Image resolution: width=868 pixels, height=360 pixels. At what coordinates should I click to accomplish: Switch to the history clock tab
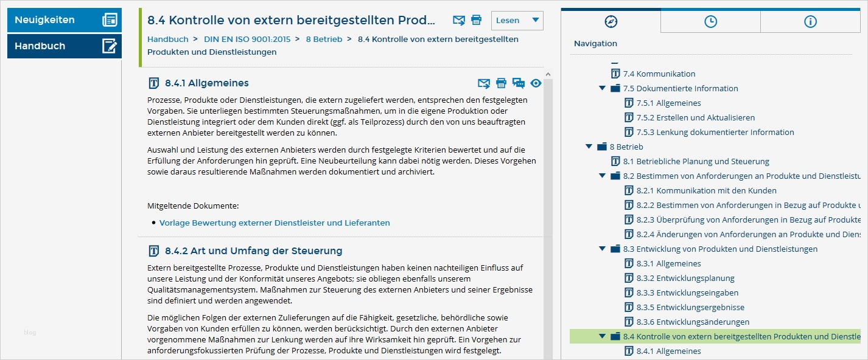coord(710,21)
